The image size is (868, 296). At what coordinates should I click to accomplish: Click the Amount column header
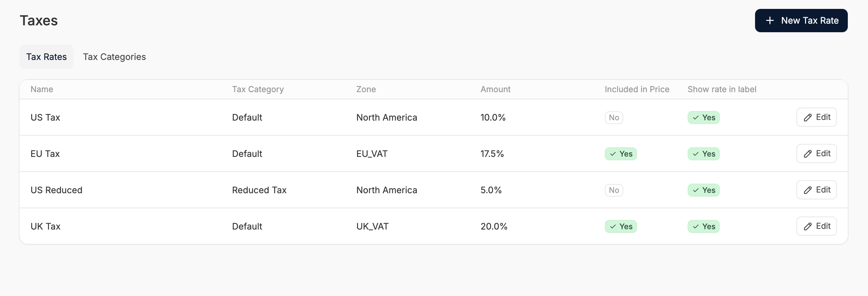pyautogui.click(x=495, y=89)
